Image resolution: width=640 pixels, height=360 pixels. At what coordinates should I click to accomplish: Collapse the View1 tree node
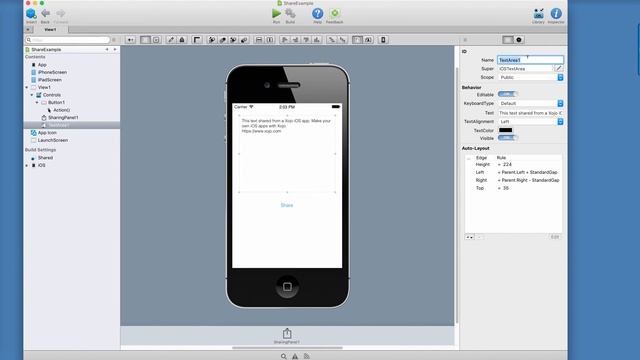pos(27,87)
